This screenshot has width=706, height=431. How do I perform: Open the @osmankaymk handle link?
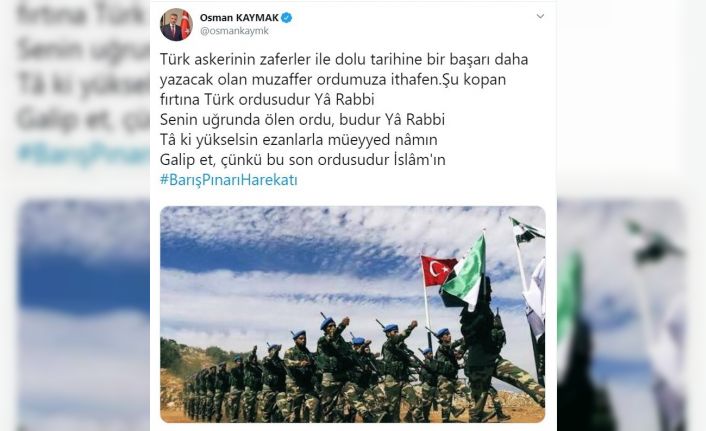coord(234,31)
